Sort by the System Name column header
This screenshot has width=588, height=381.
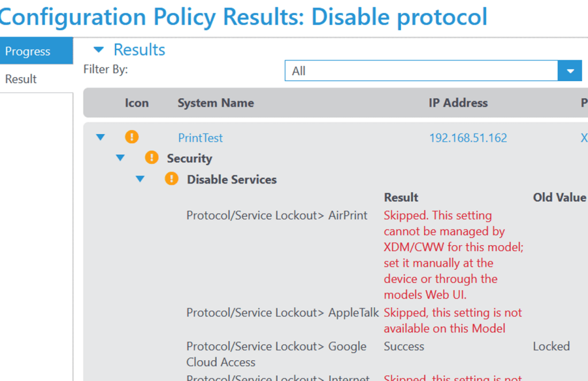tap(216, 103)
